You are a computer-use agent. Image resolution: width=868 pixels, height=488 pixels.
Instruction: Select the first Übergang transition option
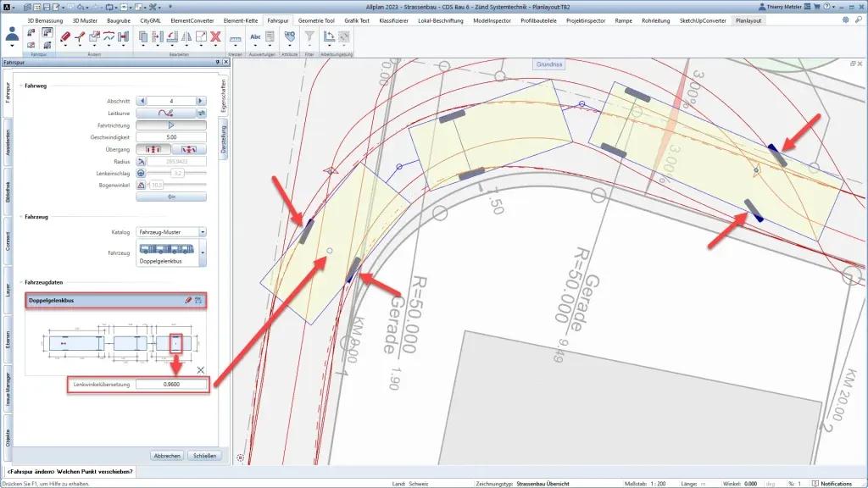153,149
